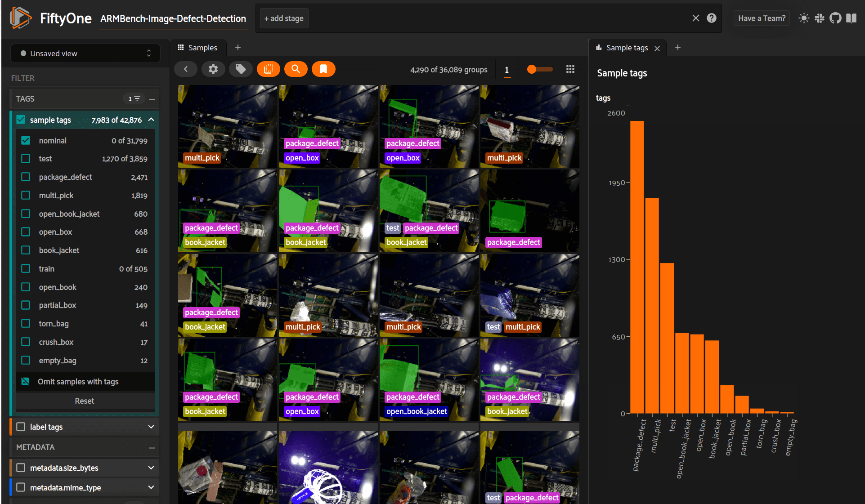Toggle patches view orange icon

click(x=269, y=69)
